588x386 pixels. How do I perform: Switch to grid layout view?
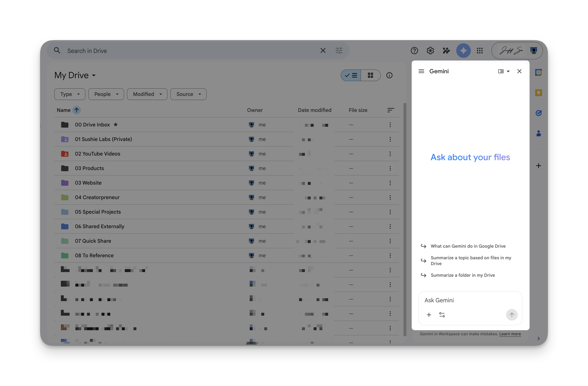pyautogui.click(x=370, y=75)
